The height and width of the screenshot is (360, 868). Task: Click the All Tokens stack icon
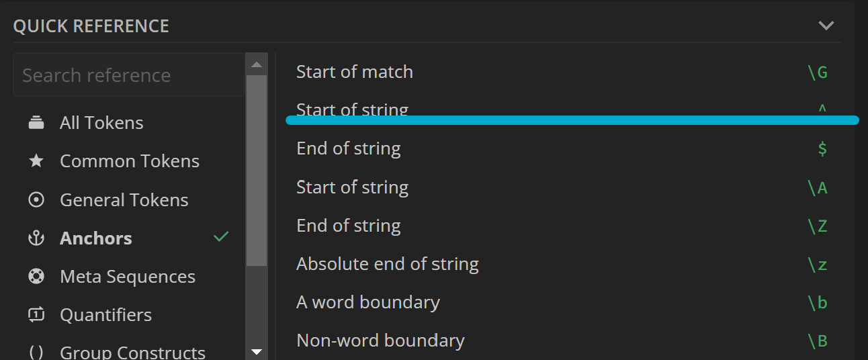click(36, 123)
